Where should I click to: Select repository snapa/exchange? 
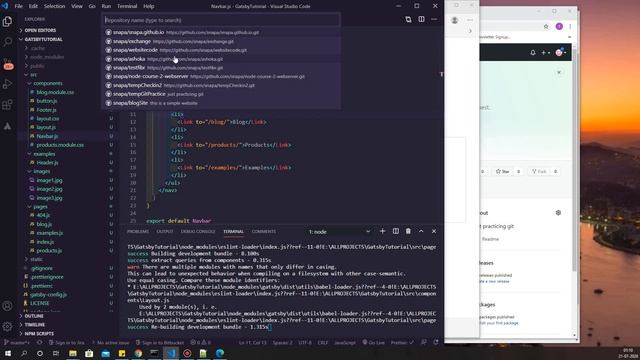221,41
